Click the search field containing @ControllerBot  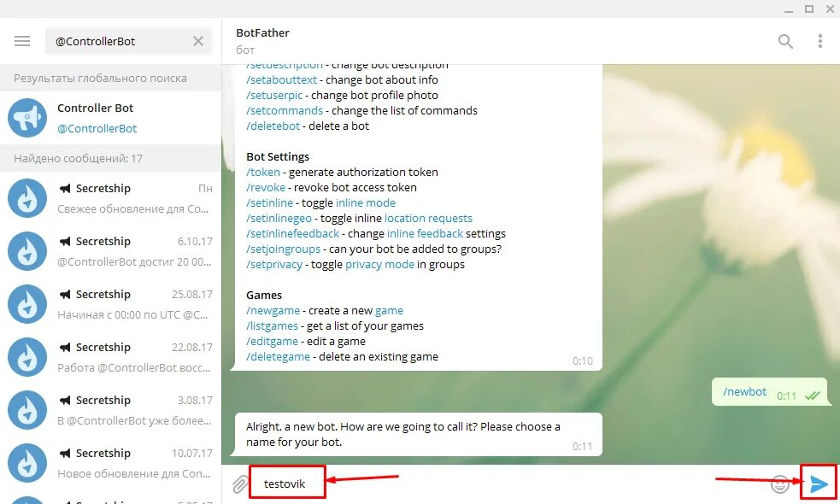[128, 41]
